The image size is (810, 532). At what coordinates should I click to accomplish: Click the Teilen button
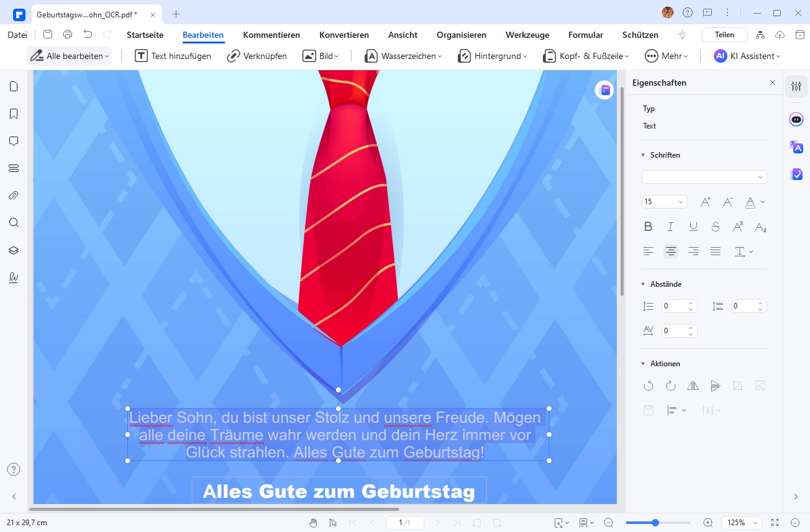(724, 35)
